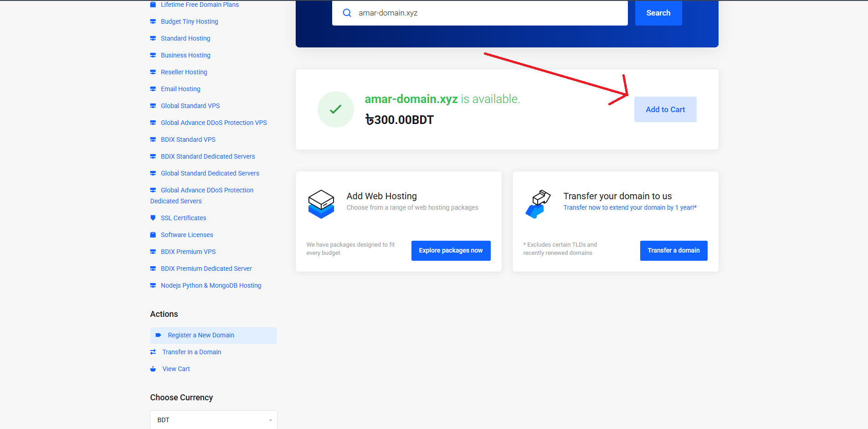The image size is (868, 429).
Task: Go to Global Standard VPS link
Action: tap(190, 106)
